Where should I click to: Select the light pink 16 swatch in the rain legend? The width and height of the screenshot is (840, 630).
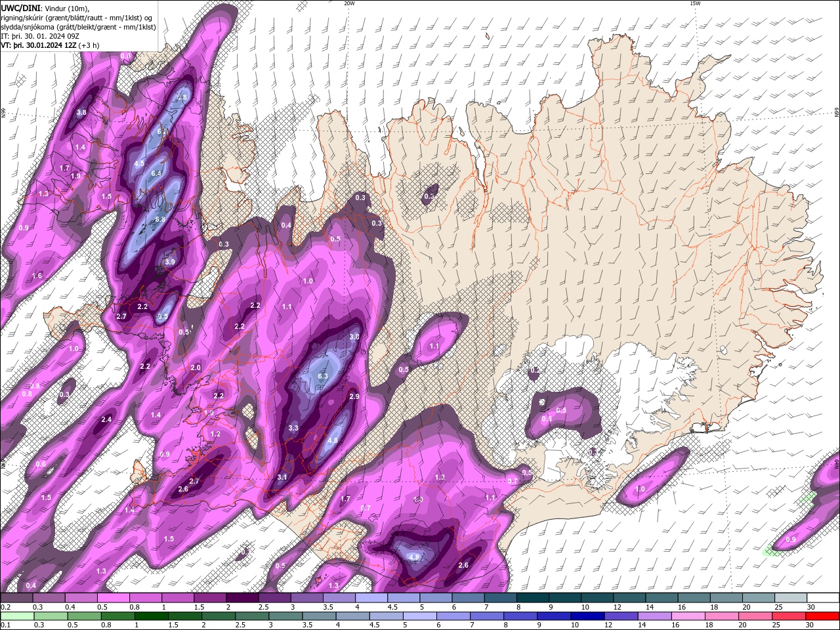[688, 616]
